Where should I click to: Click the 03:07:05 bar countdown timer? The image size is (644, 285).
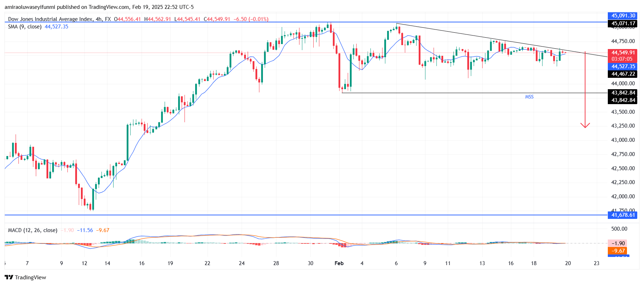(622, 59)
